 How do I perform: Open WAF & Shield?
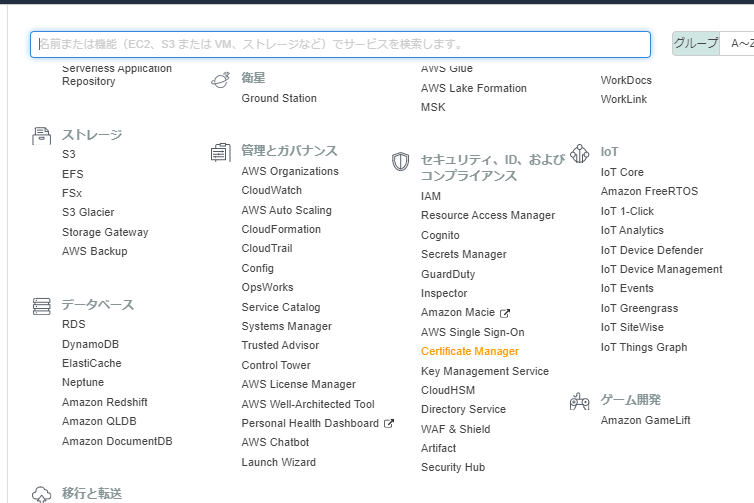[455, 429]
